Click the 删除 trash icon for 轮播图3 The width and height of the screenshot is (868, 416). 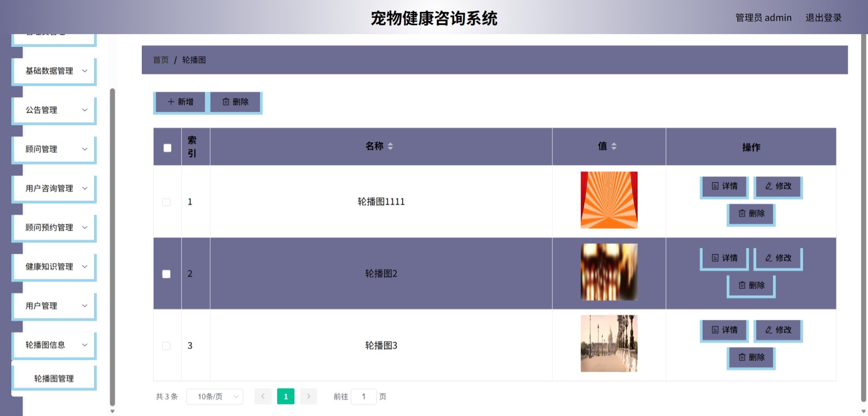coord(742,357)
